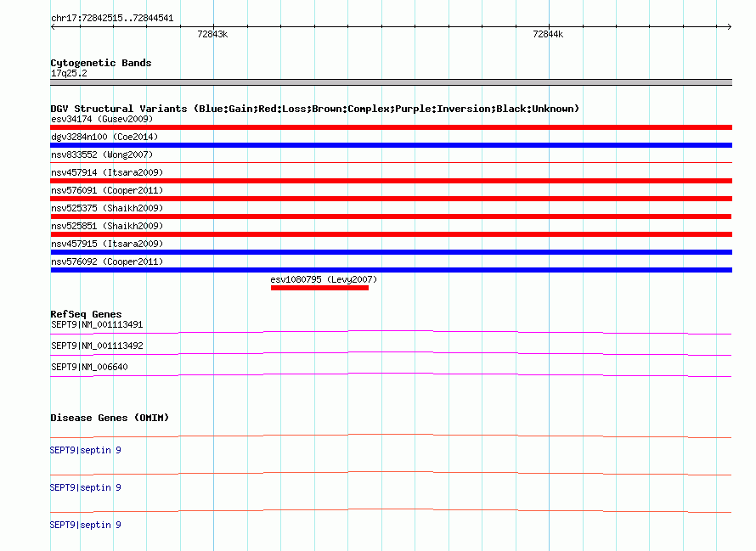Click the esv34174 (Gusev2009) red loss bar
This screenshot has width=756, height=551.
point(391,127)
